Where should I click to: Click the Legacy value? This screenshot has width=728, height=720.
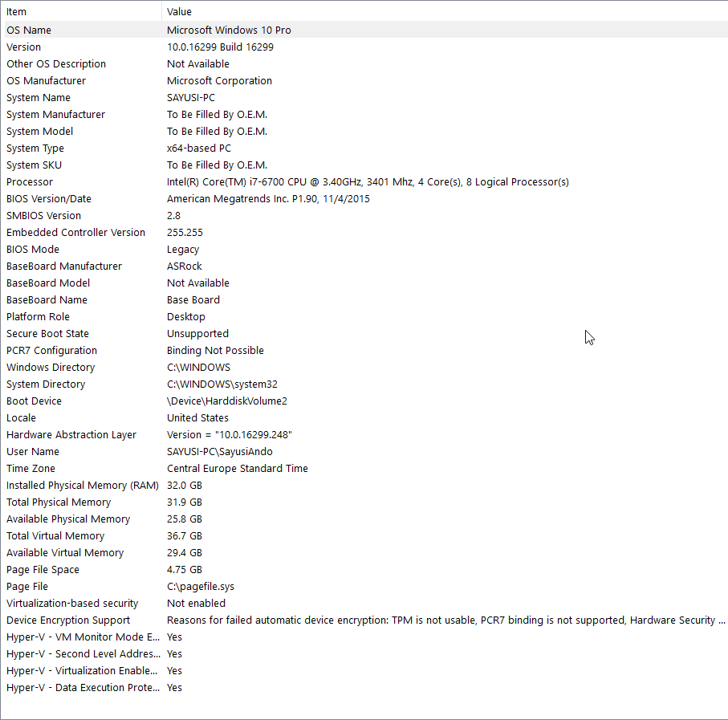[183, 250]
